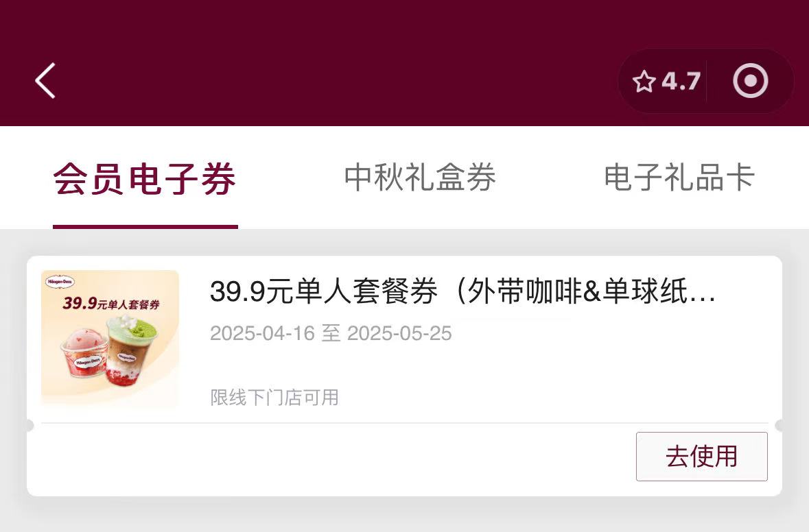This screenshot has width=809, height=532.
Task: Tap the pink ice cream cup picture
Action: (85, 352)
